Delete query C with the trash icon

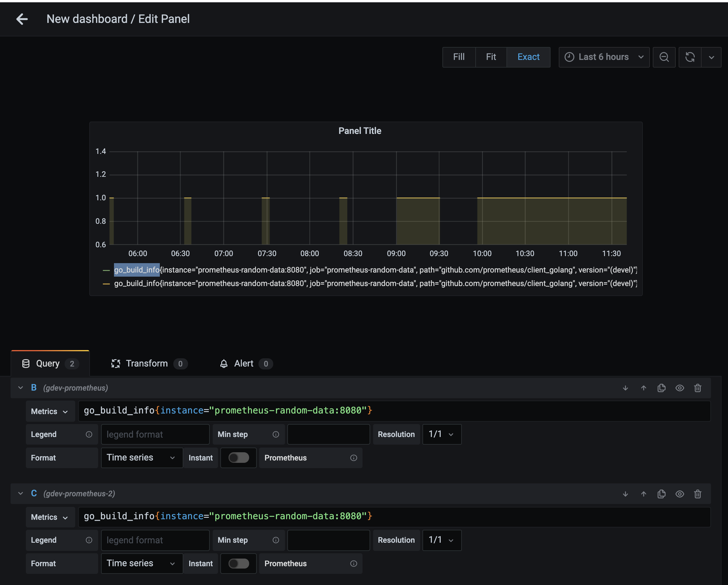698,493
